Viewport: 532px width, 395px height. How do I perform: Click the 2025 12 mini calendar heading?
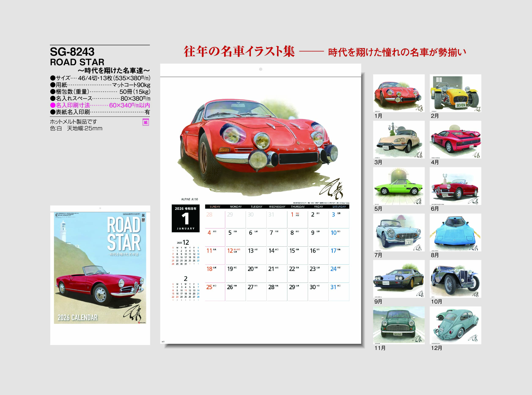pyautogui.click(x=183, y=242)
